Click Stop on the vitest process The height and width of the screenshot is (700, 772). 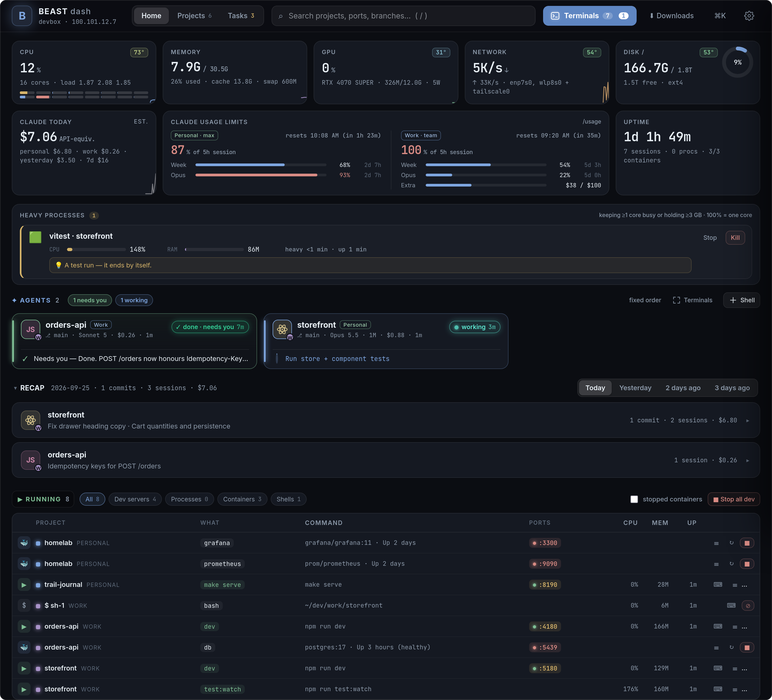pos(710,238)
